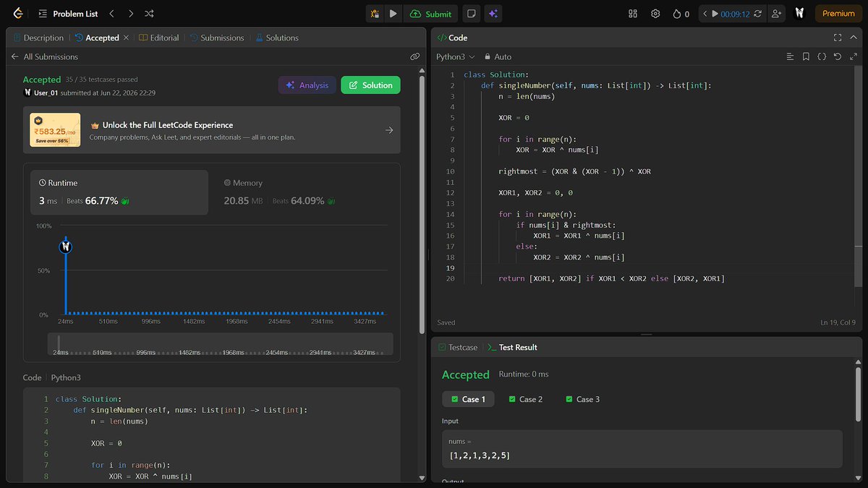The height and width of the screenshot is (488, 868).
Task: Switch to the Submissions tab
Action: (x=217, y=38)
